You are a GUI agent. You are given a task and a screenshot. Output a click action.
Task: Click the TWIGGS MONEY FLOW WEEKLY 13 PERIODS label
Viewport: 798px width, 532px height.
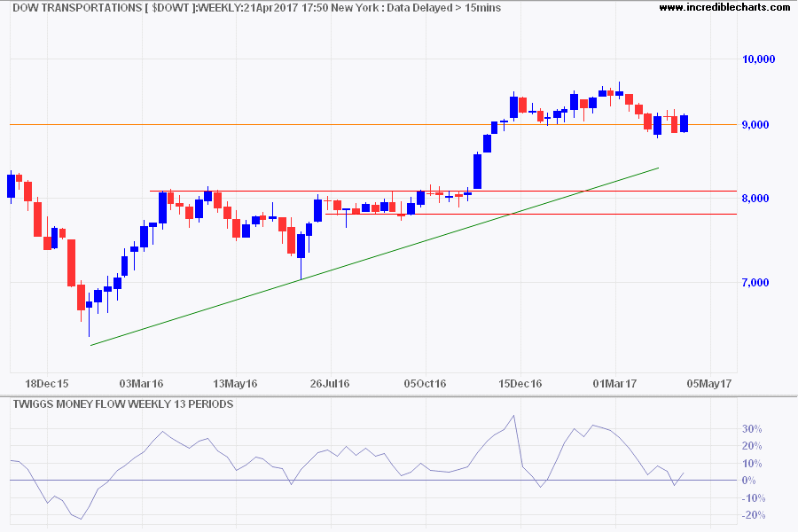tap(123, 404)
